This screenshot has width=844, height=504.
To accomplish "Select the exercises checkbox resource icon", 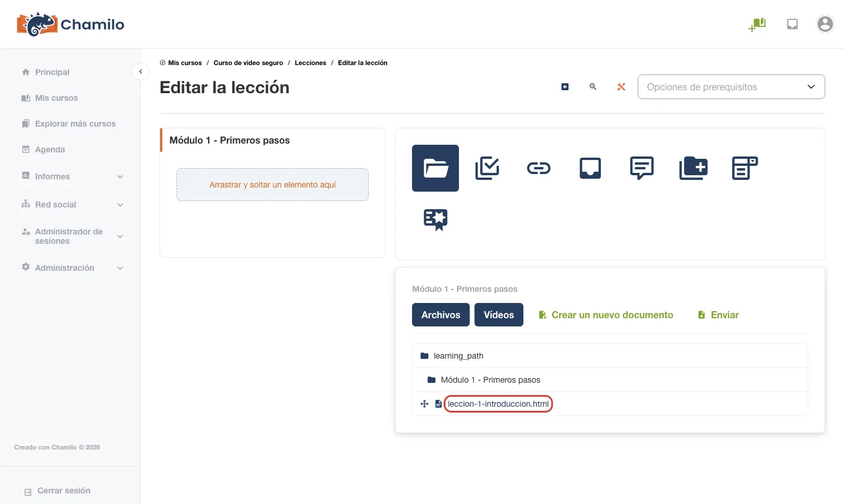I will tap(487, 168).
